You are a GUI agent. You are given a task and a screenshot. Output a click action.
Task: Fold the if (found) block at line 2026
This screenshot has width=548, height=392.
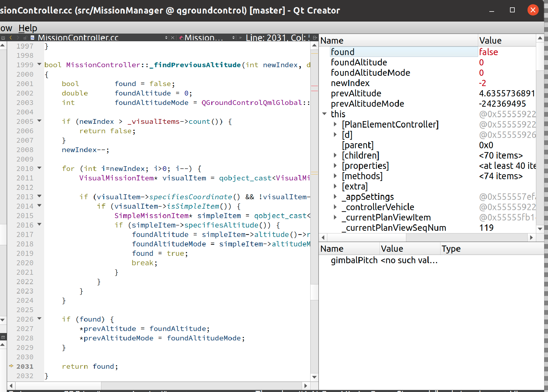click(39, 319)
